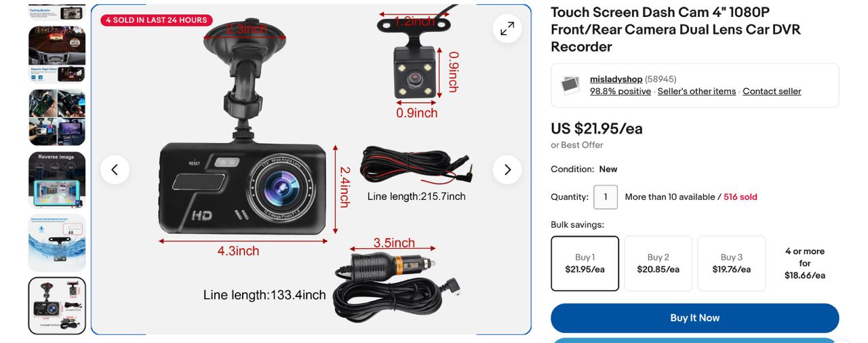Select the four-photo collage thumbnail
The image size is (868, 343).
[57, 117]
